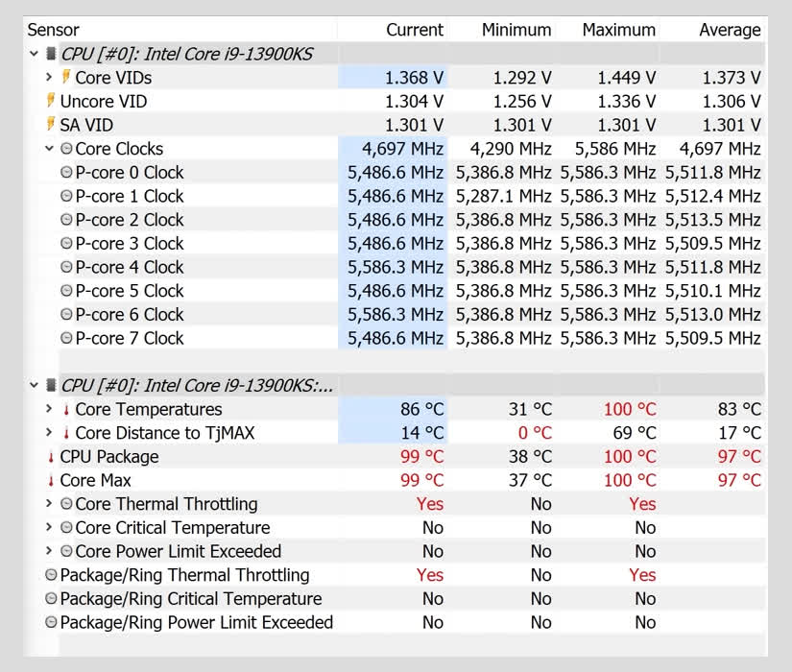Collapse the second CPU [#0] temperature section
Image resolution: width=792 pixels, height=672 pixels.
(35, 386)
